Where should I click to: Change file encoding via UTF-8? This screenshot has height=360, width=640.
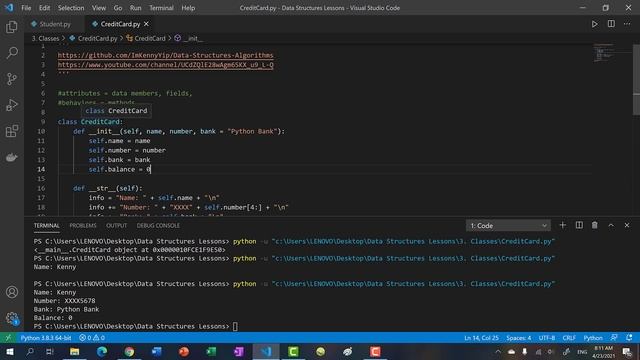click(547, 338)
